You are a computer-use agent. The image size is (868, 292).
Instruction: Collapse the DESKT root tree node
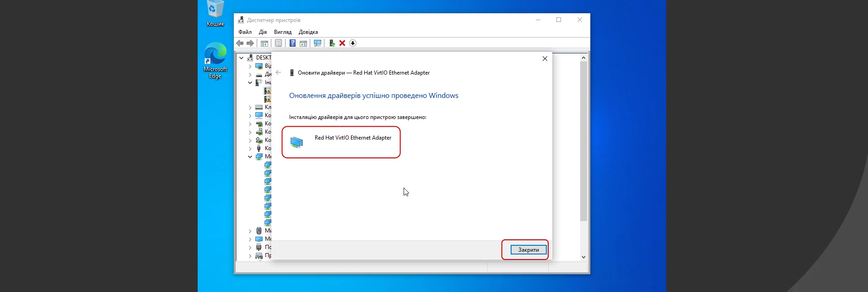242,58
